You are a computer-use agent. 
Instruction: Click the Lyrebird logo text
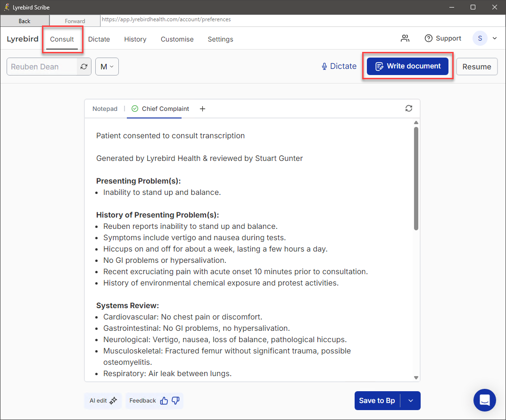click(23, 39)
